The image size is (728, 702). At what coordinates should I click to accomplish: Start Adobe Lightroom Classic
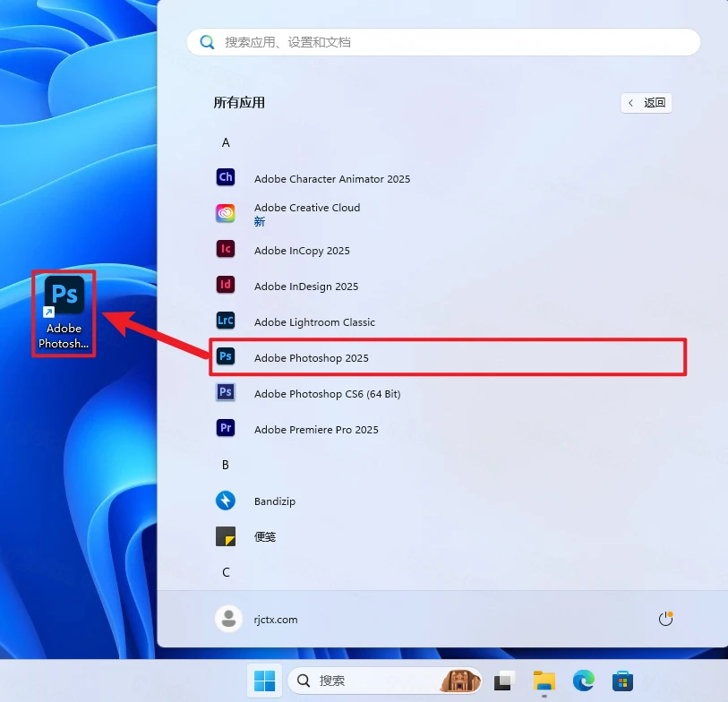point(314,322)
